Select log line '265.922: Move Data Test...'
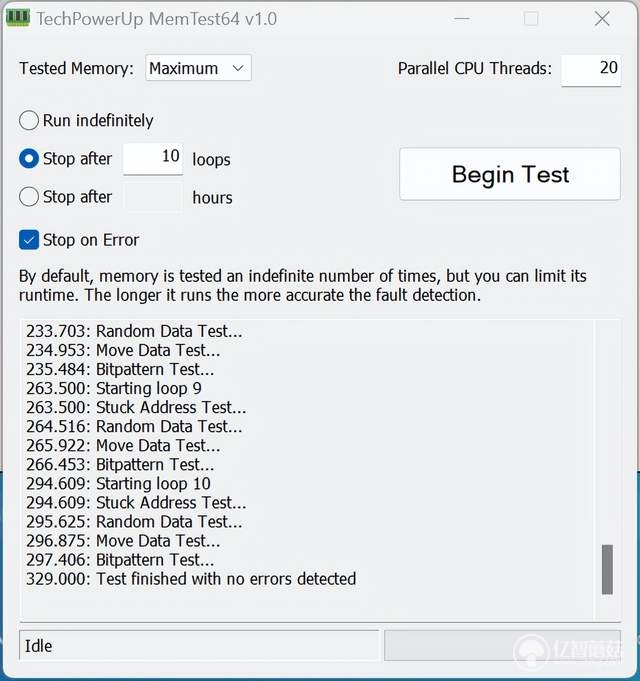The image size is (640, 681). click(x=123, y=446)
